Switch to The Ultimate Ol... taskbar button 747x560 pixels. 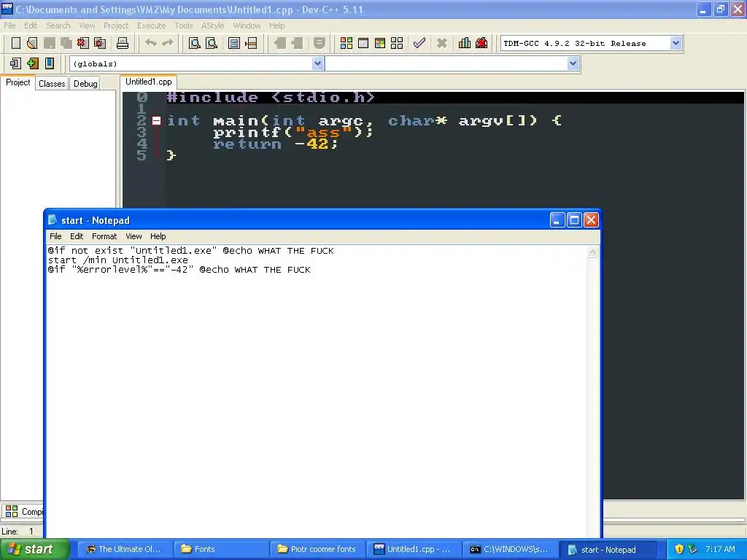tap(125, 549)
